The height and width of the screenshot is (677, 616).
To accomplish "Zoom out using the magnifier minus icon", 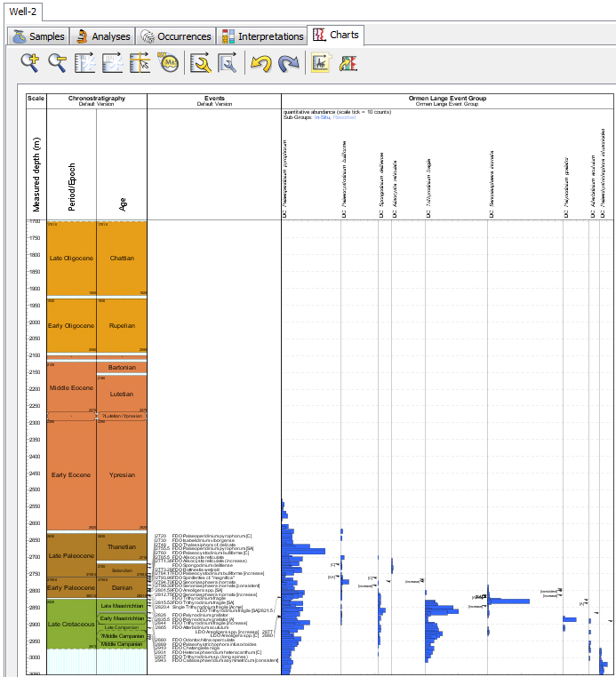I will click(x=57, y=62).
